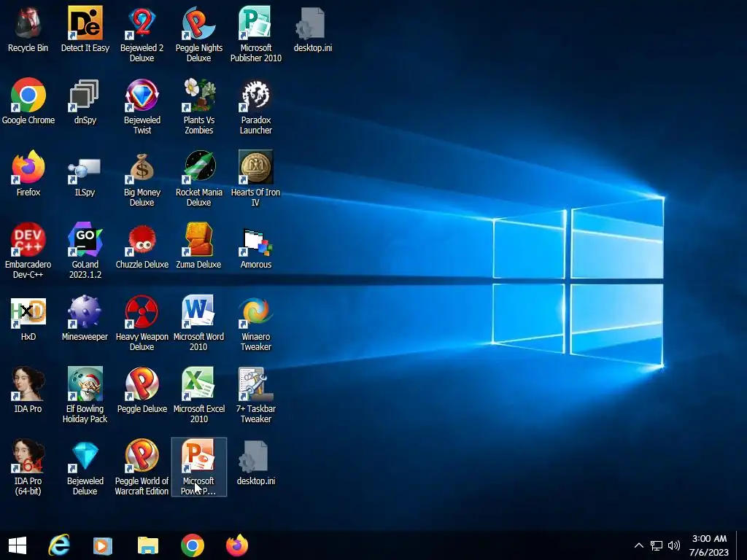This screenshot has width=747, height=560.
Task: Select GoLand 2023.1.2 icon
Action: (85, 251)
